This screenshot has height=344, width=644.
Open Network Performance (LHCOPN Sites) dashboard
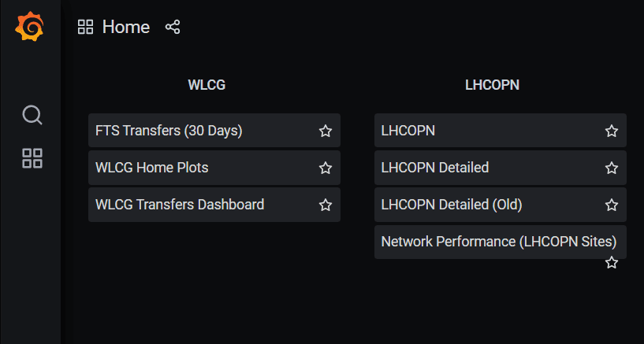pos(499,242)
